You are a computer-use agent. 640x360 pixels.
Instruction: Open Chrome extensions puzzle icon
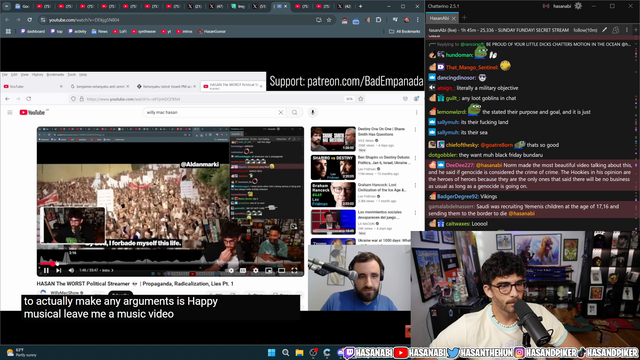click(378, 20)
